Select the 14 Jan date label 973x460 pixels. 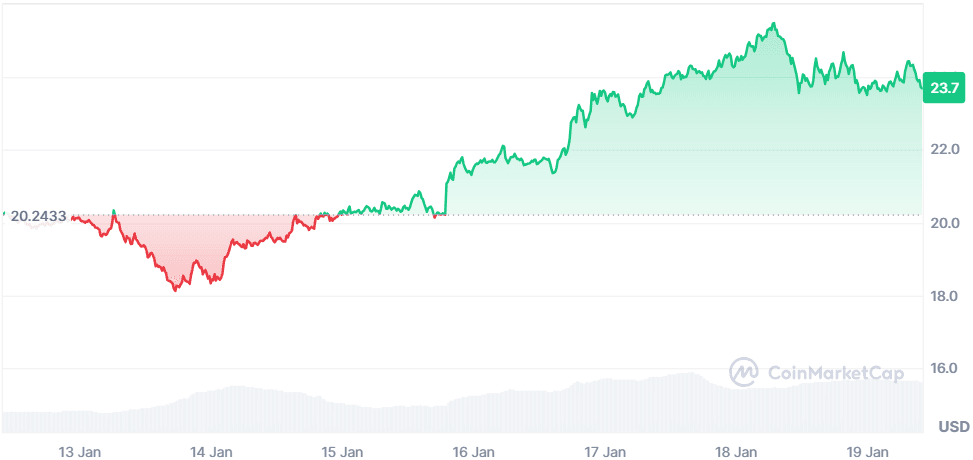click(211, 452)
